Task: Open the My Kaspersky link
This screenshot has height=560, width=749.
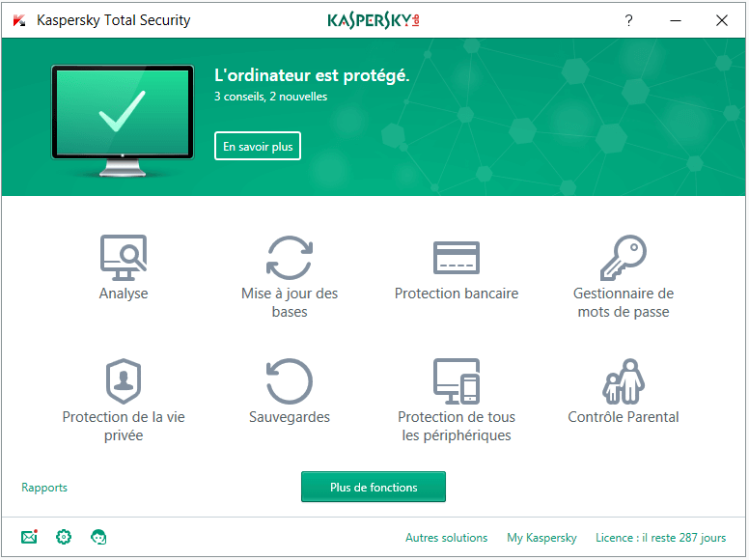Action: point(541,538)
